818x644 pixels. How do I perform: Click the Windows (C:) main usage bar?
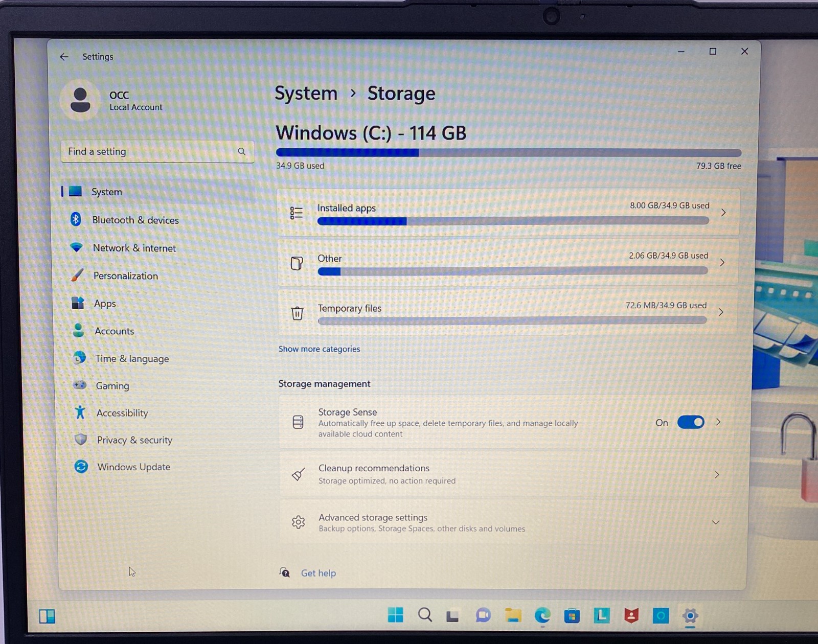pos(508,152)
